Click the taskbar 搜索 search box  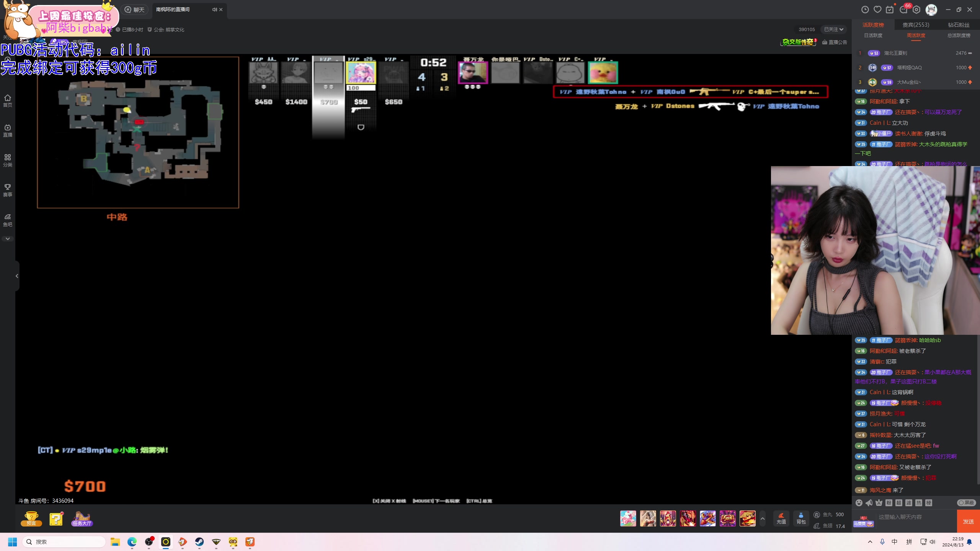click(64, 542)
